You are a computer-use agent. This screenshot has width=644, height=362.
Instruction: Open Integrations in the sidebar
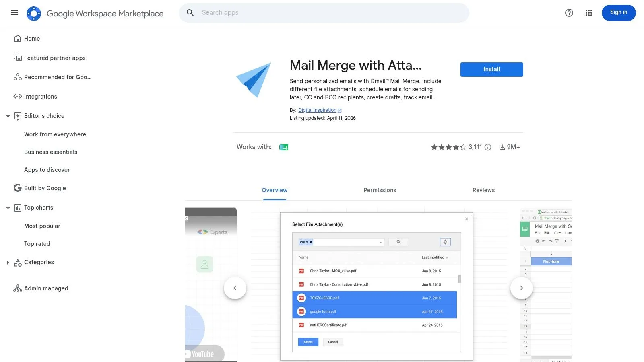coord(41,97)
